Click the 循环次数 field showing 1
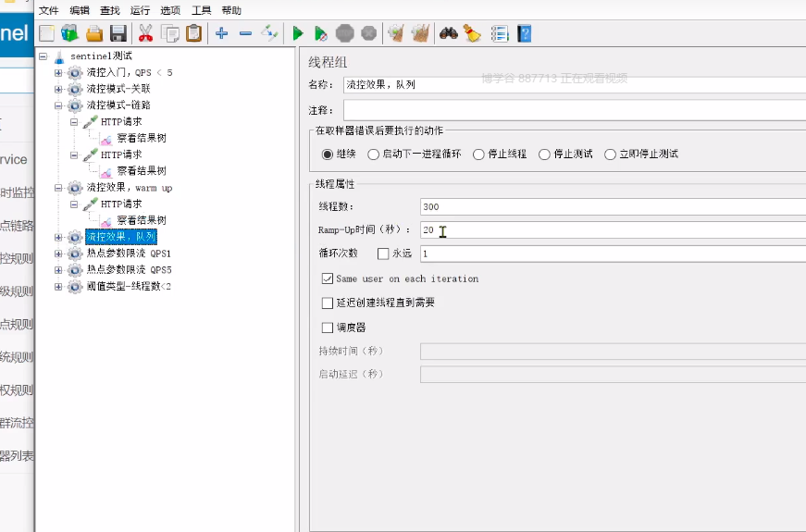This screenshot has width=806, height=532. point(613,254)
